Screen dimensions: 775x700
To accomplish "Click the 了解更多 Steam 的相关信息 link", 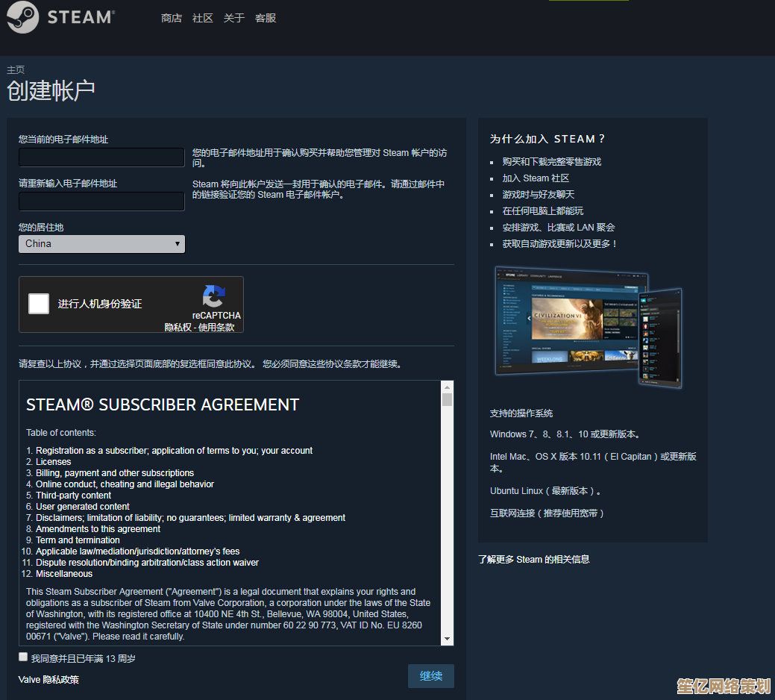I will (533, 559).
